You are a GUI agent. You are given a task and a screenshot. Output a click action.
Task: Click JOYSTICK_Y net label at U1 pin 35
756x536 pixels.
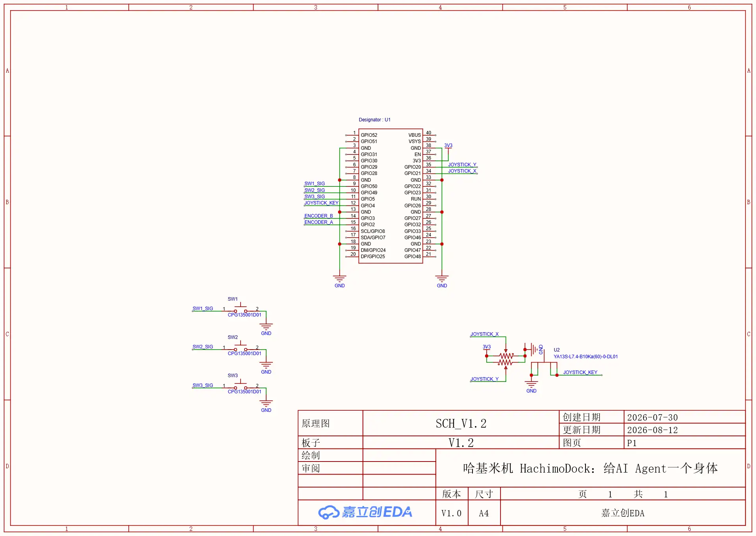coord(462,165)
